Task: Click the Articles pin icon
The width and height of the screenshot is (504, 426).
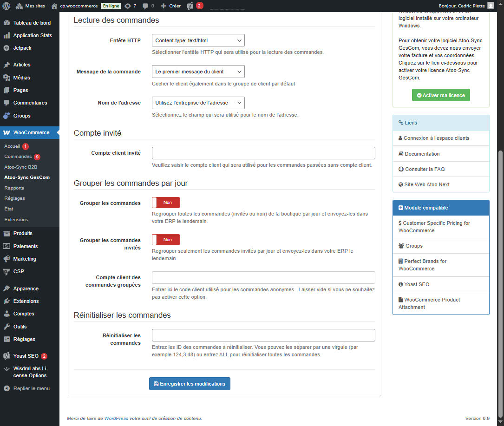Action: point(7,65)
